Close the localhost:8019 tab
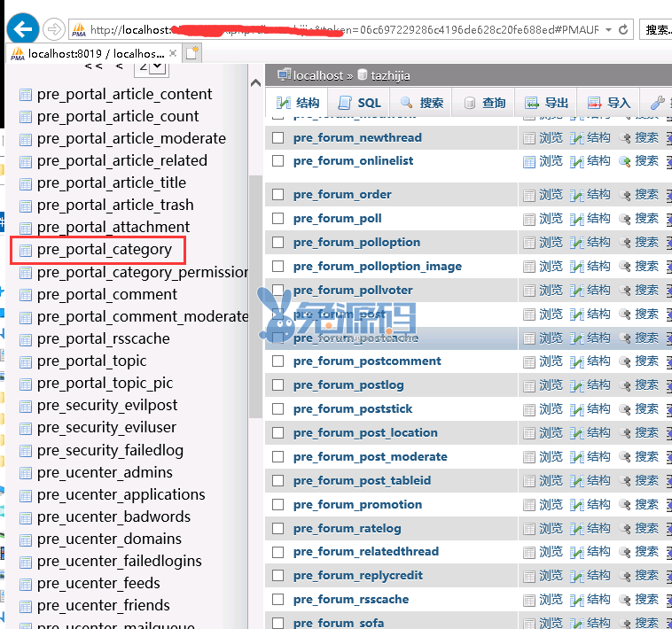 pyautogui.click(x=173, y=53)
